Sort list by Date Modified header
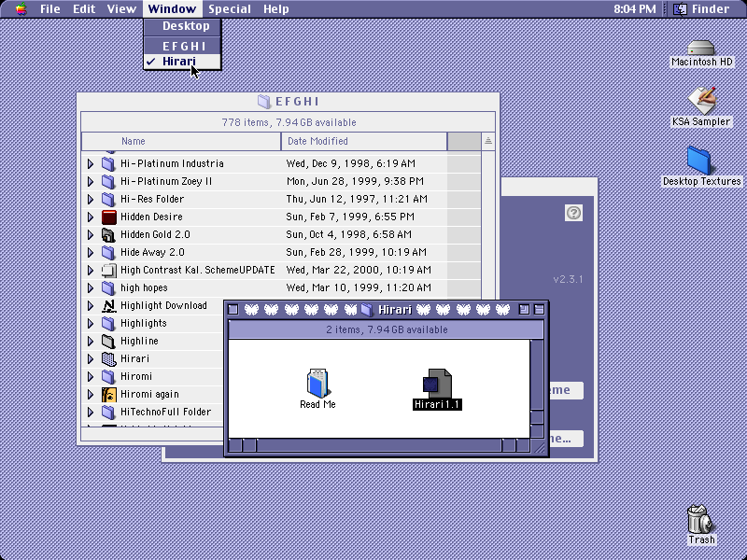747x560 pixels. click(x=364, y=142)
